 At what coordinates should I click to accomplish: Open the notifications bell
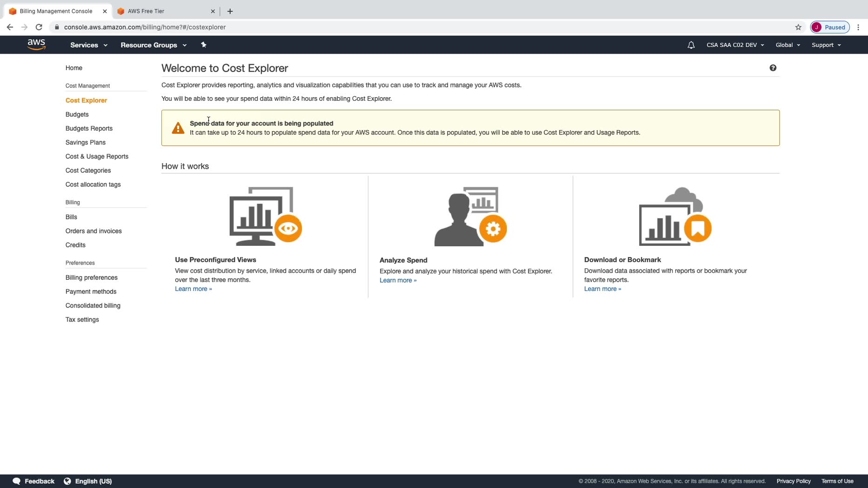[x=691, y=45]
